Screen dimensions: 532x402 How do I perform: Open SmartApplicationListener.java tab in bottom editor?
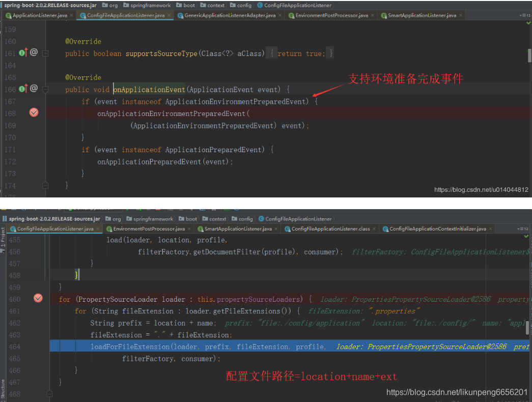click(238, 228)
